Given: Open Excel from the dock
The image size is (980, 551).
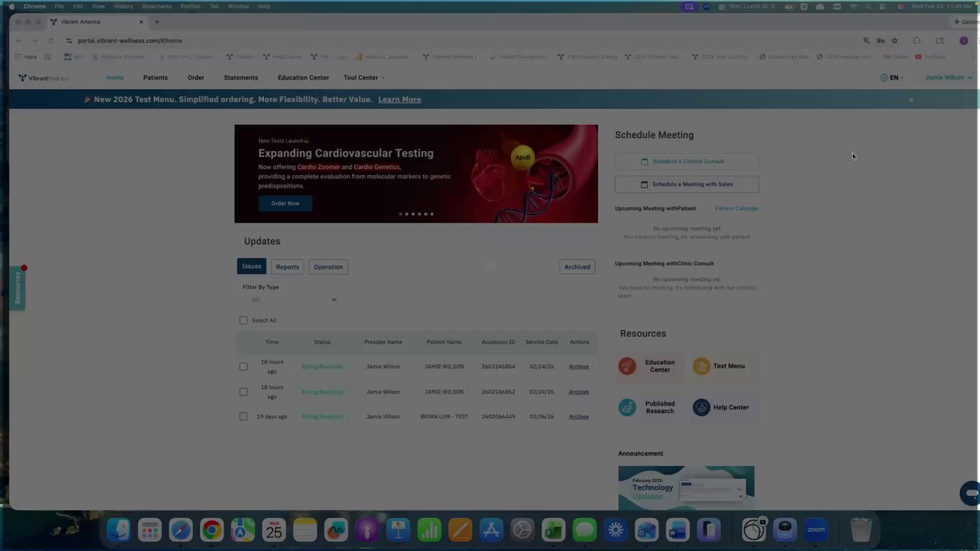Looking at the screenshot, I should click(553, 530).
